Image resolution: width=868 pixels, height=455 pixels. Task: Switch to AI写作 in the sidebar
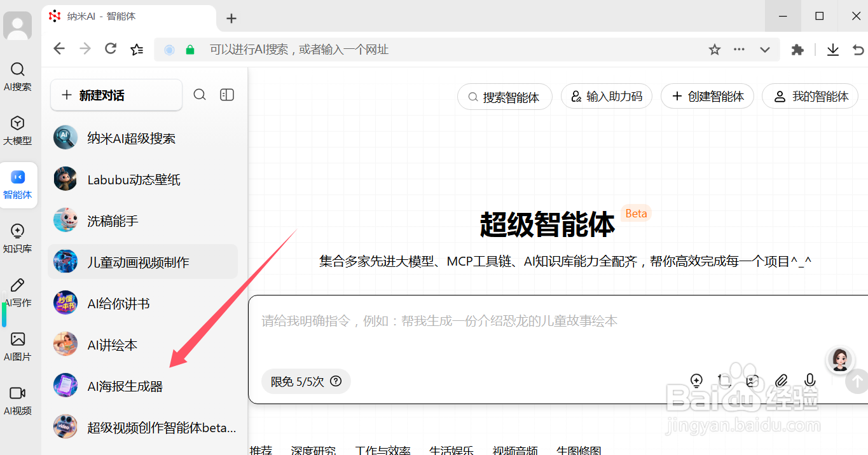18,292
